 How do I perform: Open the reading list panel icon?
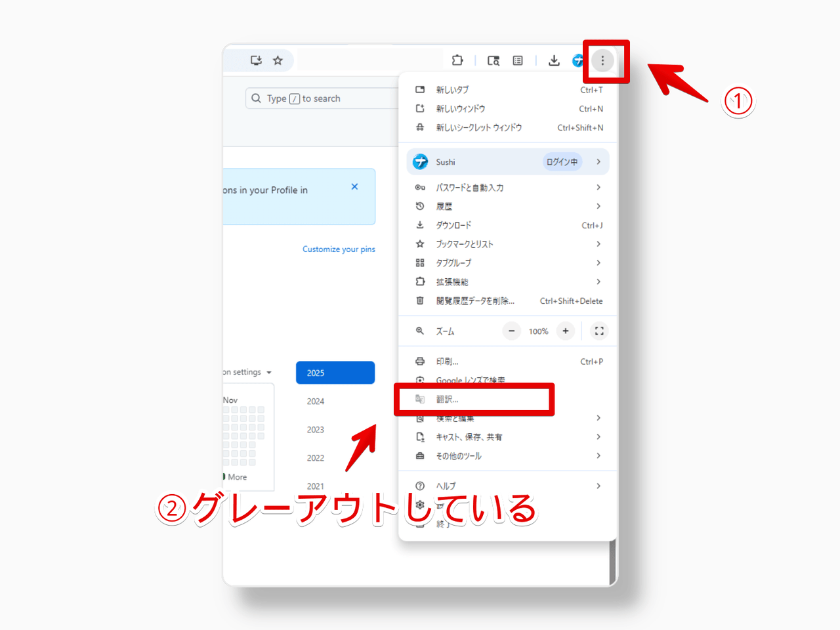[x=517, y=60]
